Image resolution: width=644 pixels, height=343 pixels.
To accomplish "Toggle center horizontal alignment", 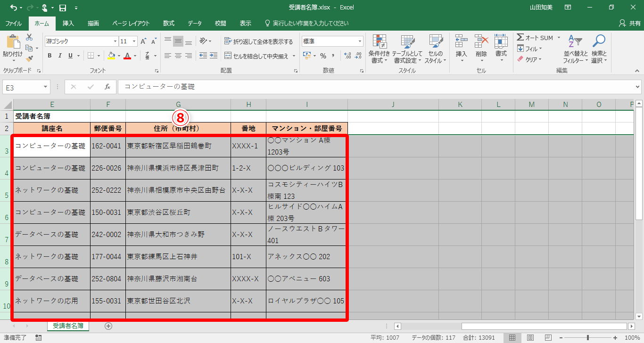I will tap(178, 56).
